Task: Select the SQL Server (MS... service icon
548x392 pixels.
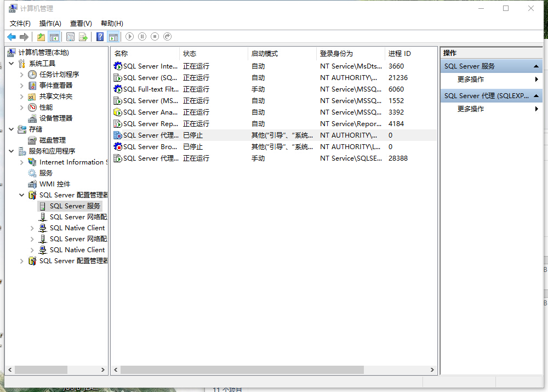Action: [x=118, y=100]
